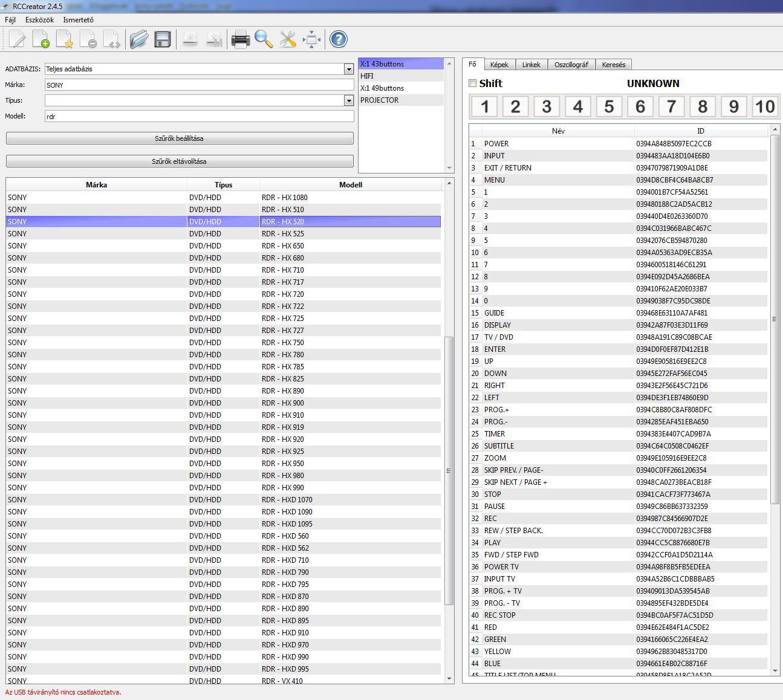This screenshot has height=700, width=783.
Task: Select model row RDR - HX 750
Action: point(224,343)
